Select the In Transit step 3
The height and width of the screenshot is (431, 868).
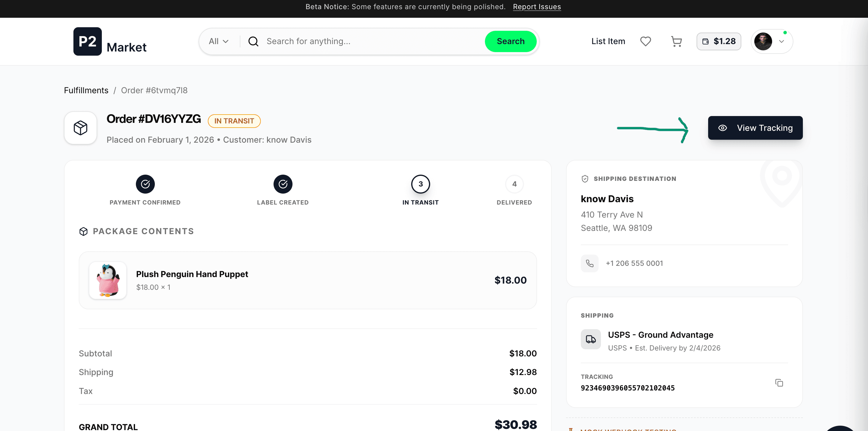click(420, 184)
